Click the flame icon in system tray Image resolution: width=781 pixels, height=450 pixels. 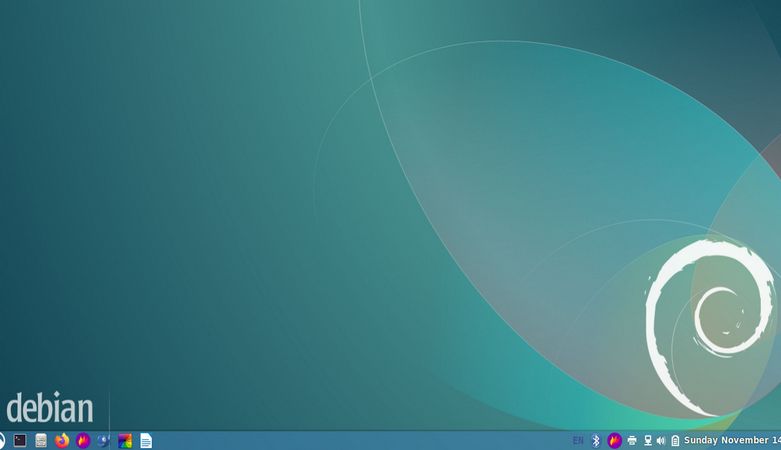coord(615,440)
